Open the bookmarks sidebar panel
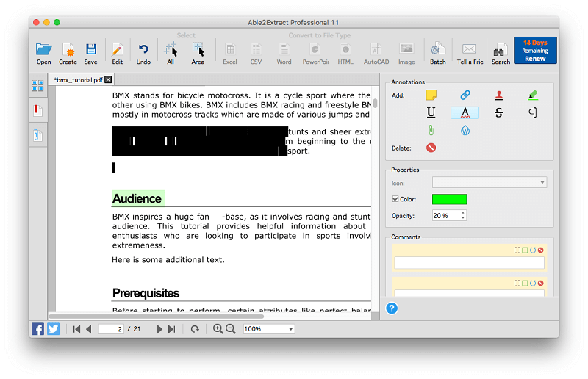Screen dimensions: 588x379 [38, 110]
